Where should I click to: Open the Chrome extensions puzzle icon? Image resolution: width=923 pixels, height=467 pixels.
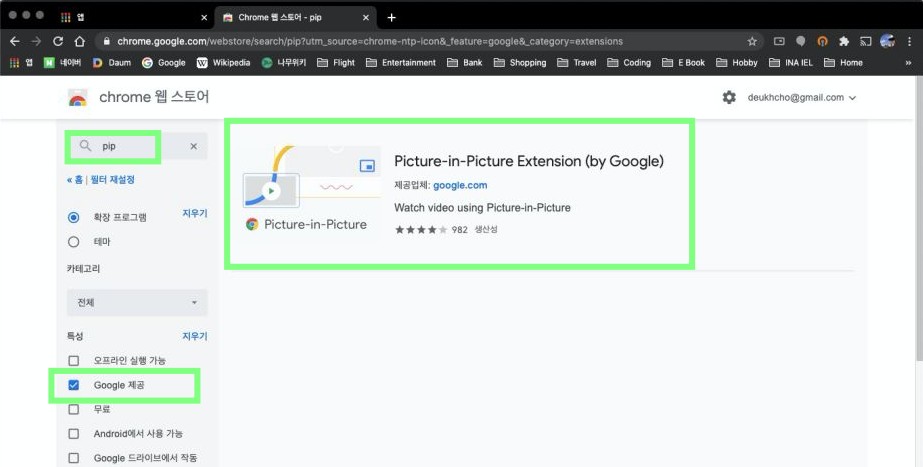pos(843,41)
